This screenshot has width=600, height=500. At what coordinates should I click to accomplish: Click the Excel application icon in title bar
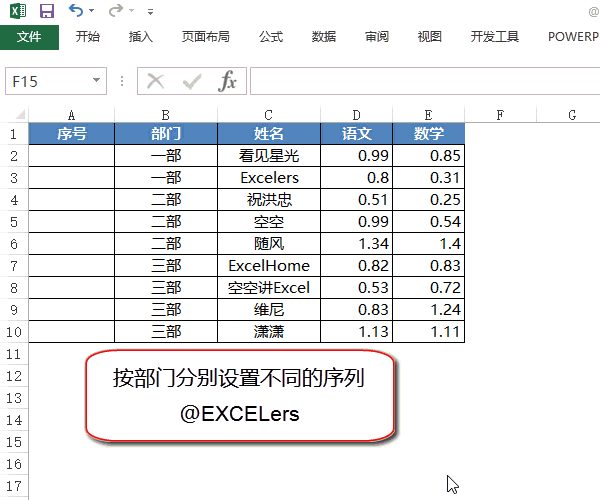(x=17, y=11)
